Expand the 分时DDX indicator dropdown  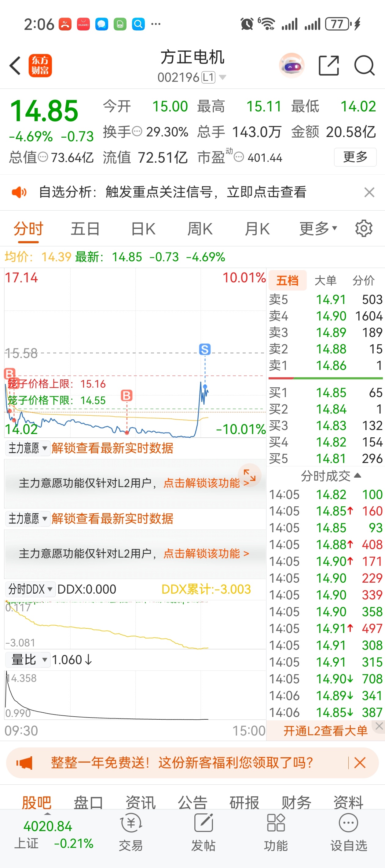coord(30,589)
